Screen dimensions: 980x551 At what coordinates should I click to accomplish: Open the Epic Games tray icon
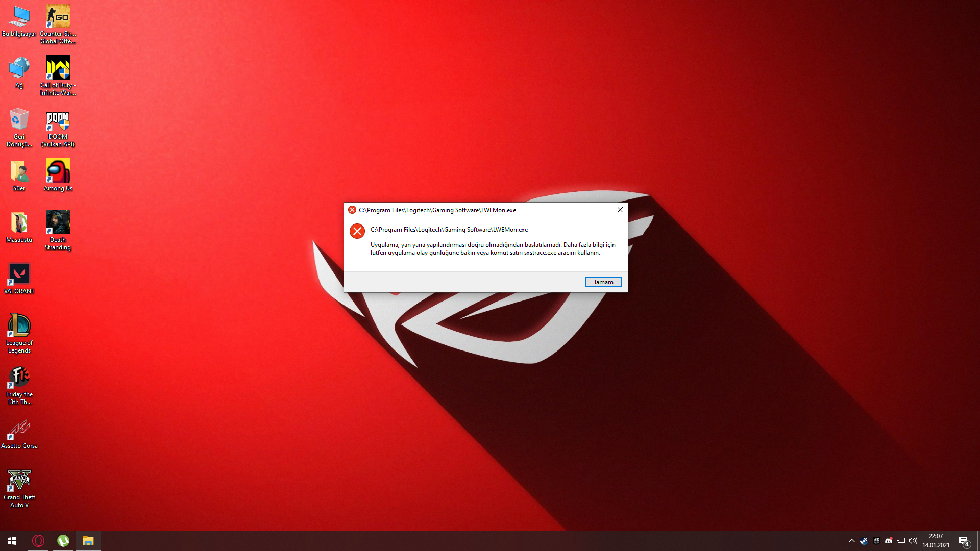coord(876,541)
